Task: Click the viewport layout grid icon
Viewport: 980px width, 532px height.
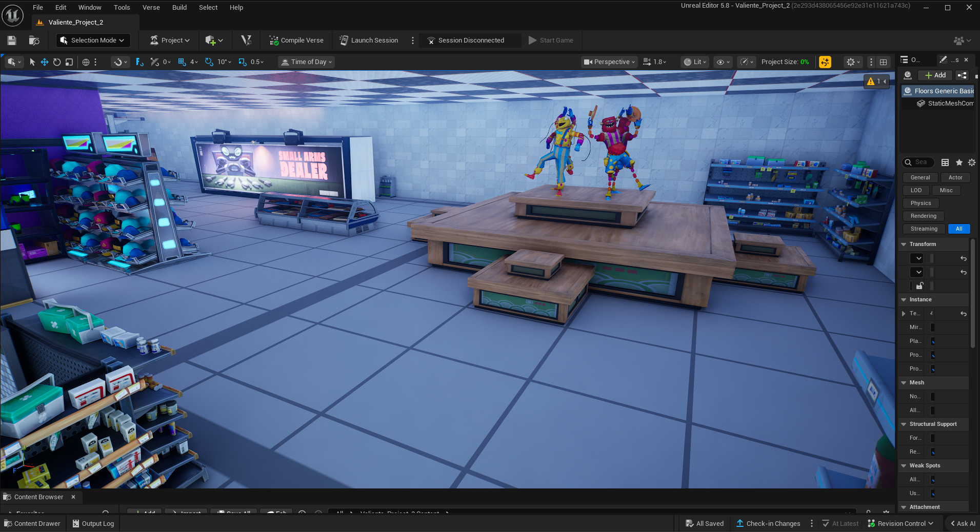Action: [883, 62]
